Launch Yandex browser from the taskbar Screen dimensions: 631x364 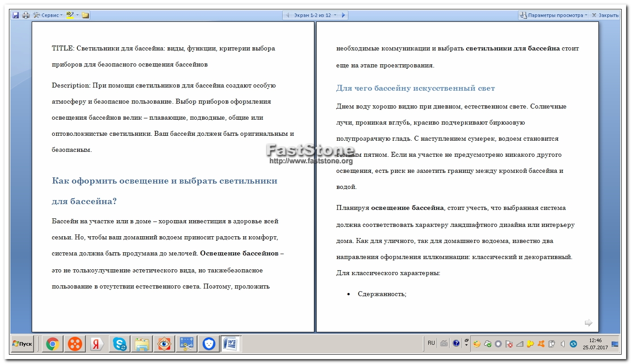(x=97, y=344)
